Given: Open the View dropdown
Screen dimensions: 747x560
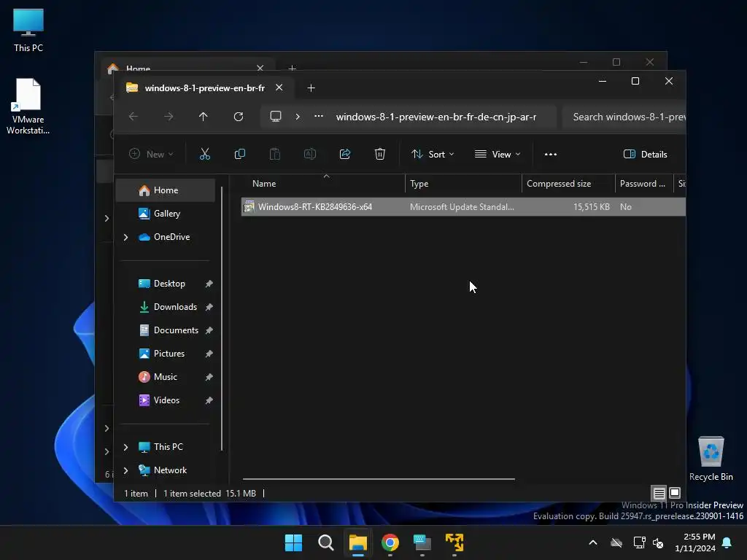Looking at the screenshot, I should click(498, 155).
